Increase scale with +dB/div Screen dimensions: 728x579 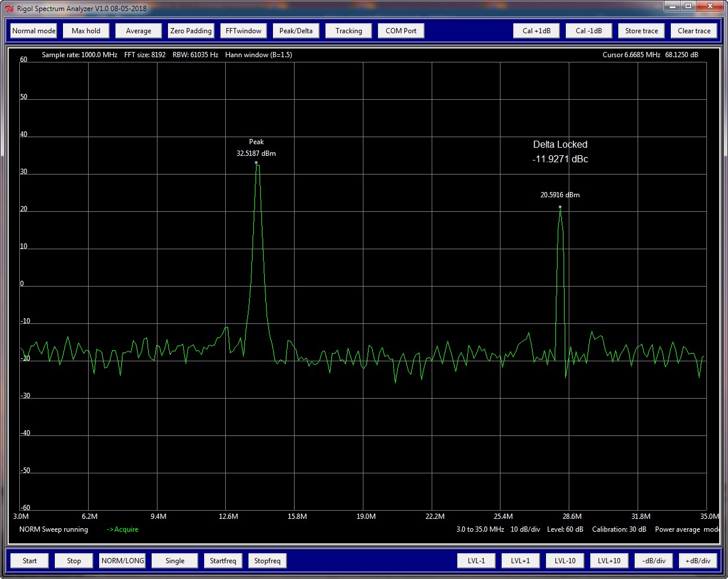pyautogui.click(x=698, y=561)
